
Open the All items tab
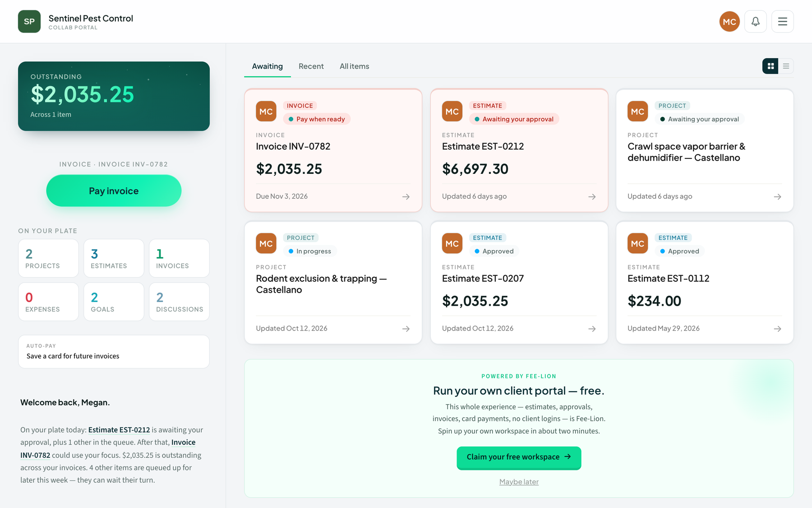354,66
